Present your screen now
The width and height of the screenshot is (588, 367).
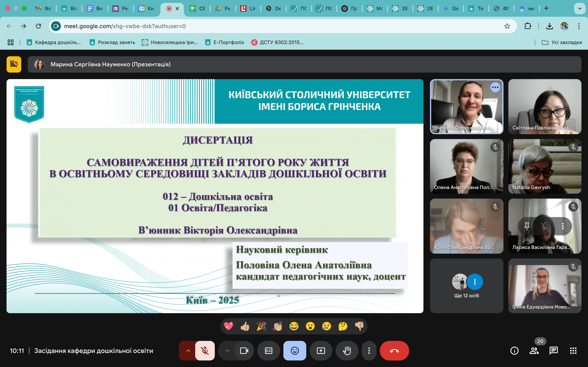(321, 350)
